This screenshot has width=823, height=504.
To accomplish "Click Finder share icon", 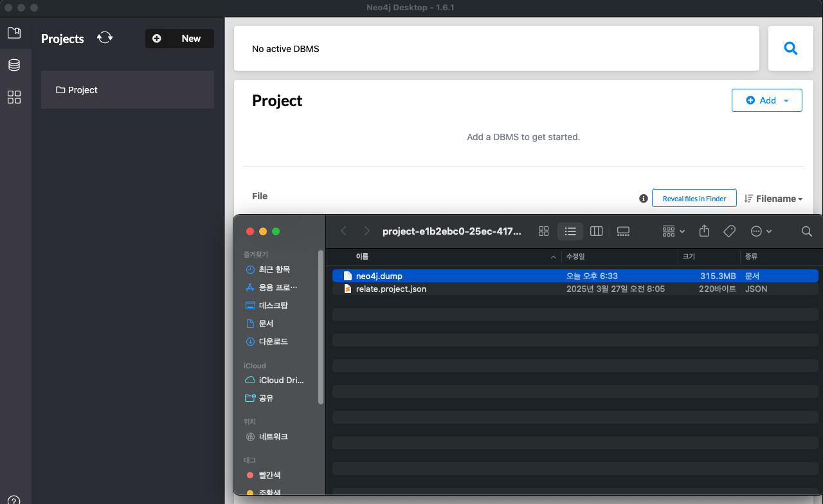I will click(704, 231).
